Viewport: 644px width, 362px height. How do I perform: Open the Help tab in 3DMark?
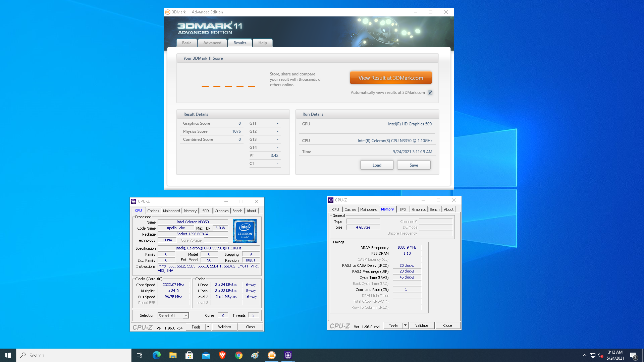[263, 43]
